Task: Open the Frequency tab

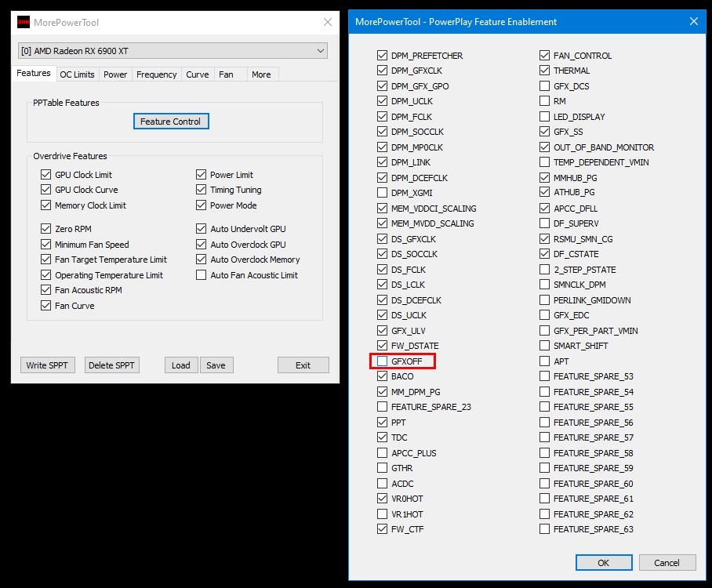Action: coord(157,74)
